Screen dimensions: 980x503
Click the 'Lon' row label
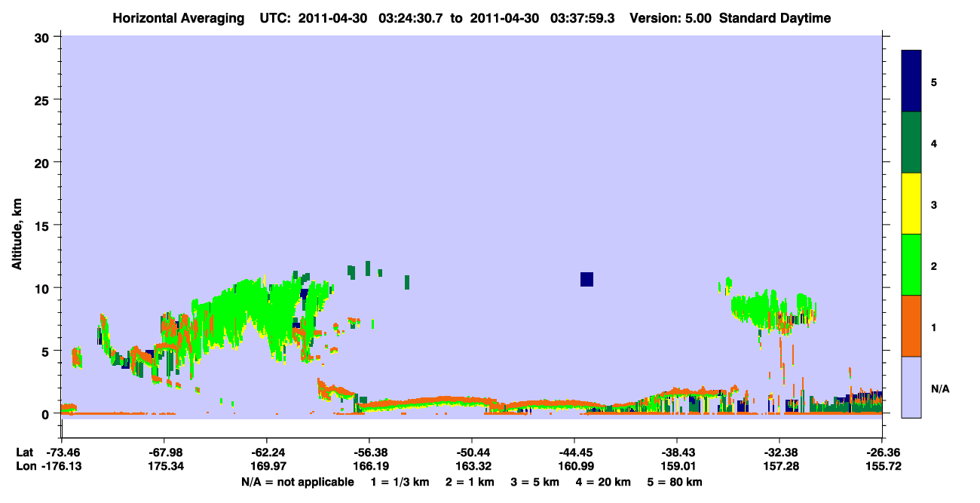pos(25,467)
